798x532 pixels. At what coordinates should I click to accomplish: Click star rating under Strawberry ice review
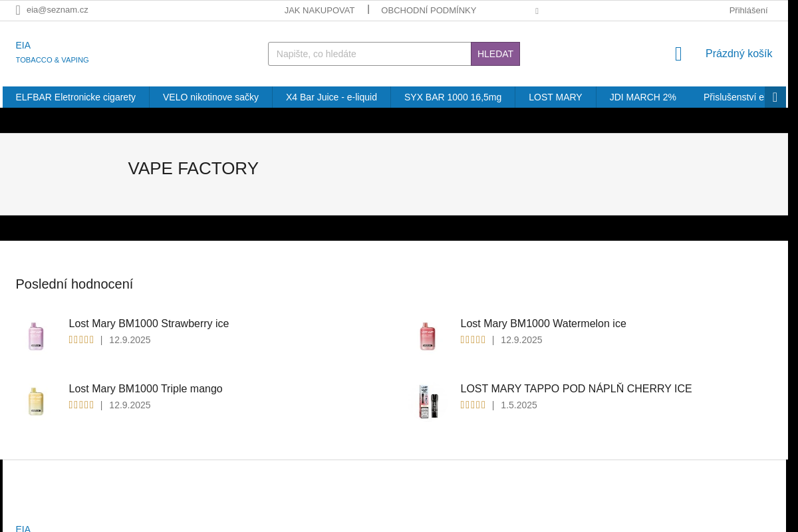point(81,340)
